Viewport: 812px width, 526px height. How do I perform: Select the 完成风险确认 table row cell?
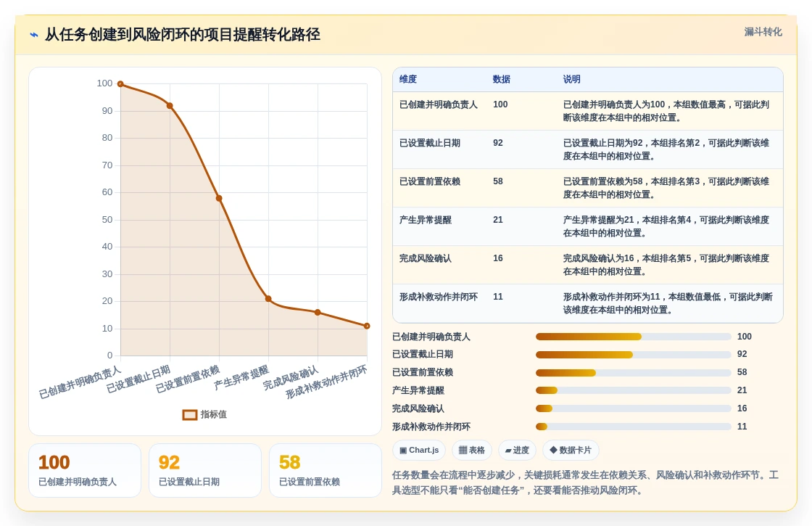[425, 258]
